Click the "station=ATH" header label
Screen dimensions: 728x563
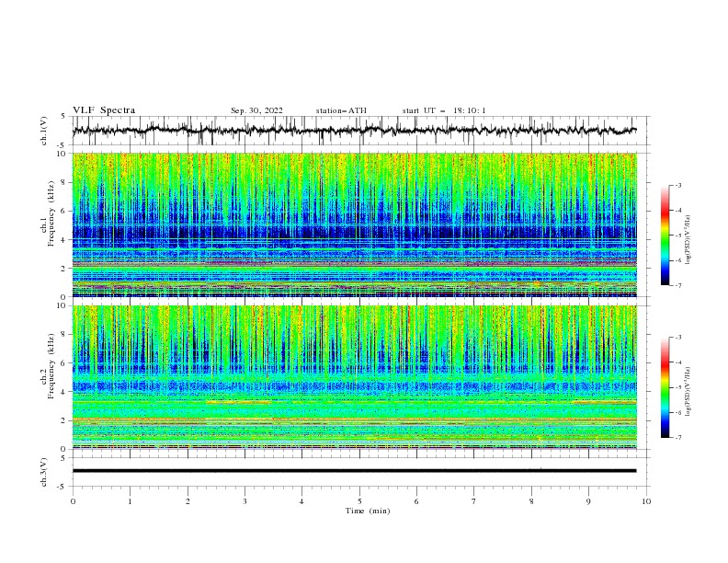[341, 110]
